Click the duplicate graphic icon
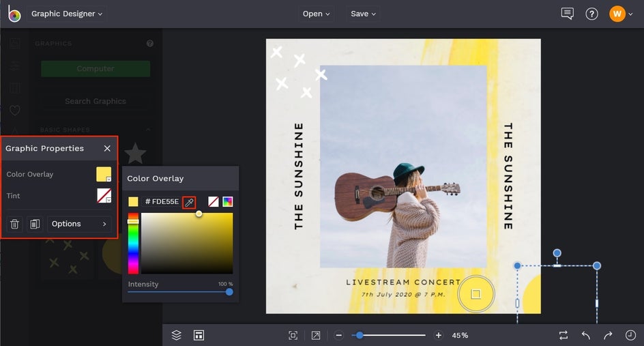This screenshot has width=644, height=346. pos(35,224)
